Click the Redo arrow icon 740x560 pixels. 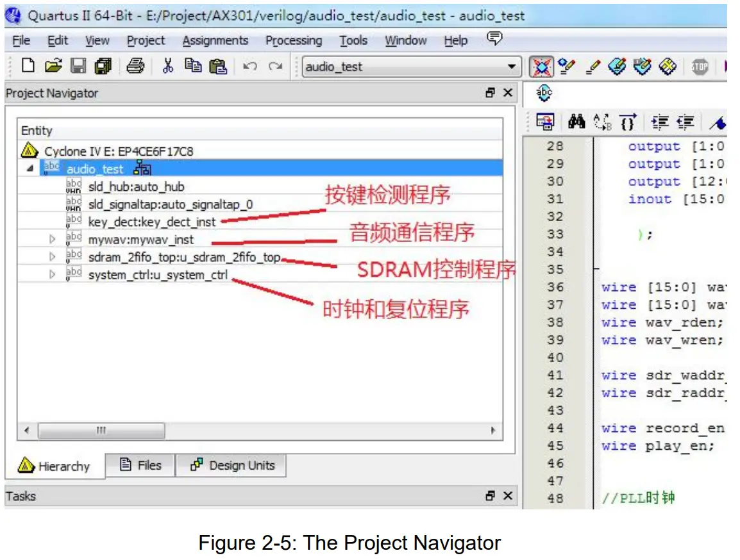276,67
